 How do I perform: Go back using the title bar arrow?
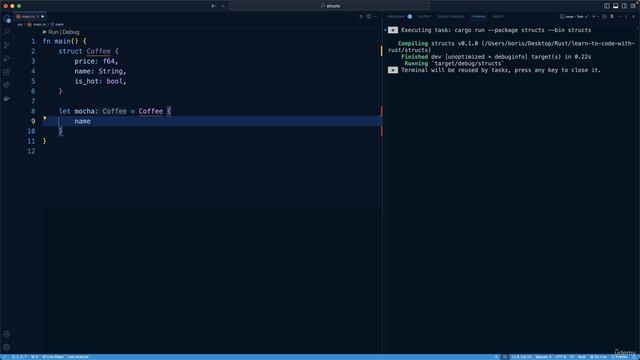(213, 6)
